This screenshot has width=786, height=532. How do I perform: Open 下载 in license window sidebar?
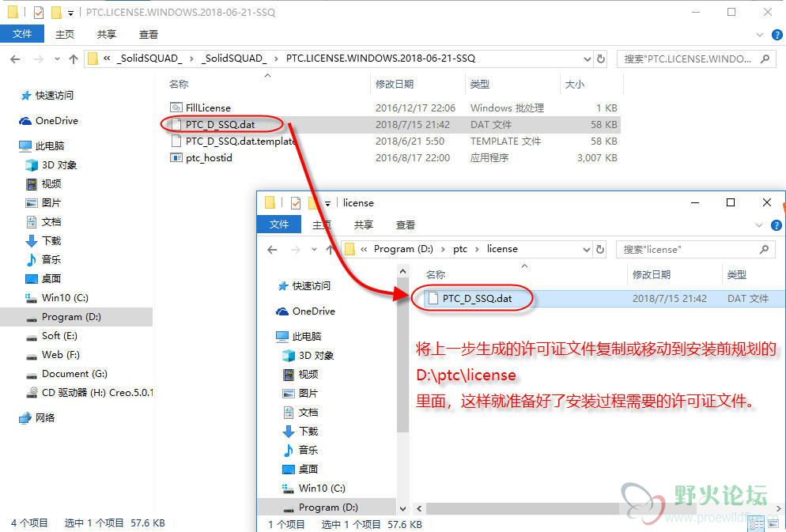tap(300, 432)
